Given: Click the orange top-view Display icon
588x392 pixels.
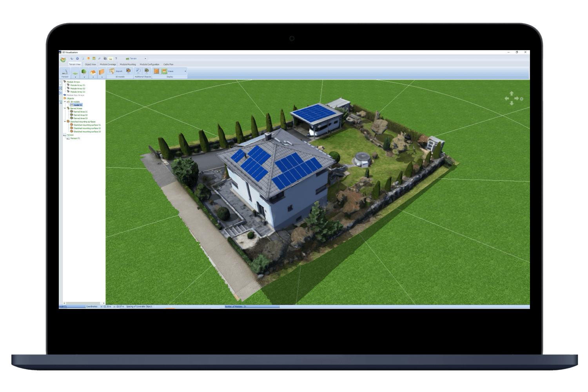Looking at the screenshot, I should click(x=156, y=71).
